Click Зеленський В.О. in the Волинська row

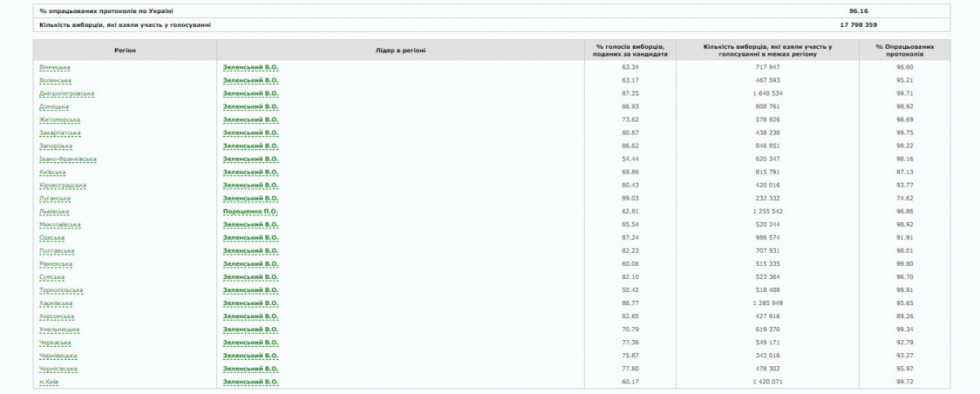(x=252, y=80)
